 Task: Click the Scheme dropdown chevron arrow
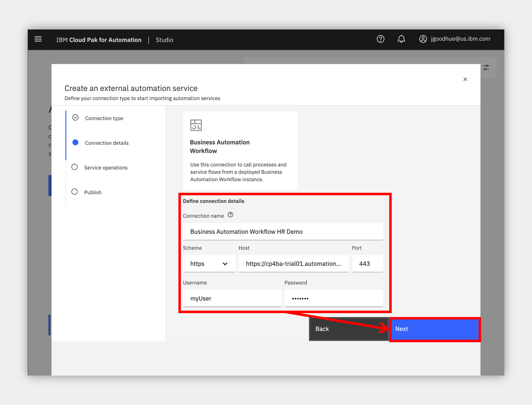(225, 264)
